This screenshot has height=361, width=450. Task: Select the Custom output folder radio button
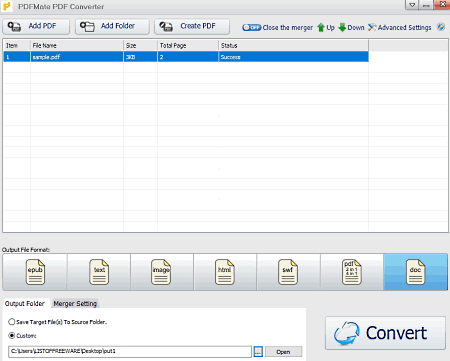pyautogui.click(x=12, y=335)
